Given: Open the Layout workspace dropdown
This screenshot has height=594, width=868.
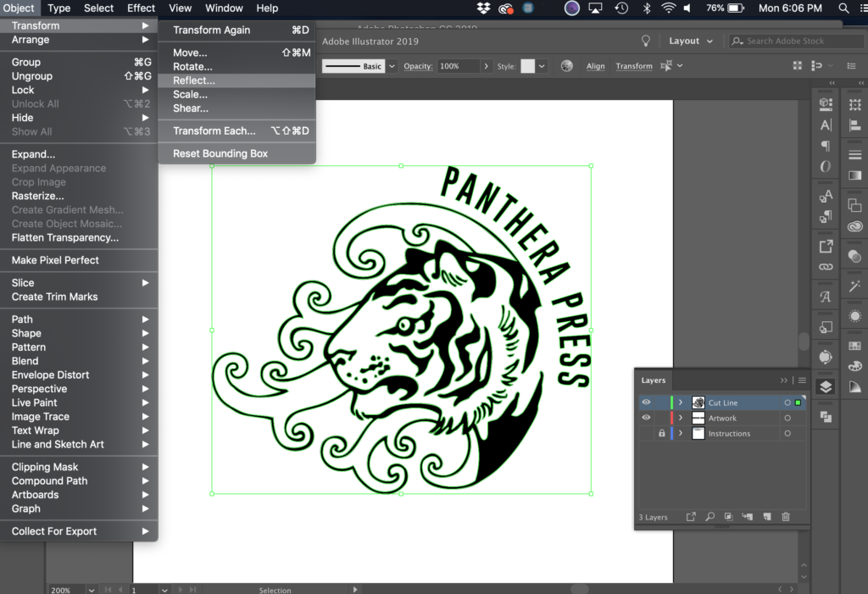Looking at the screenshot, I should point(691,41).
